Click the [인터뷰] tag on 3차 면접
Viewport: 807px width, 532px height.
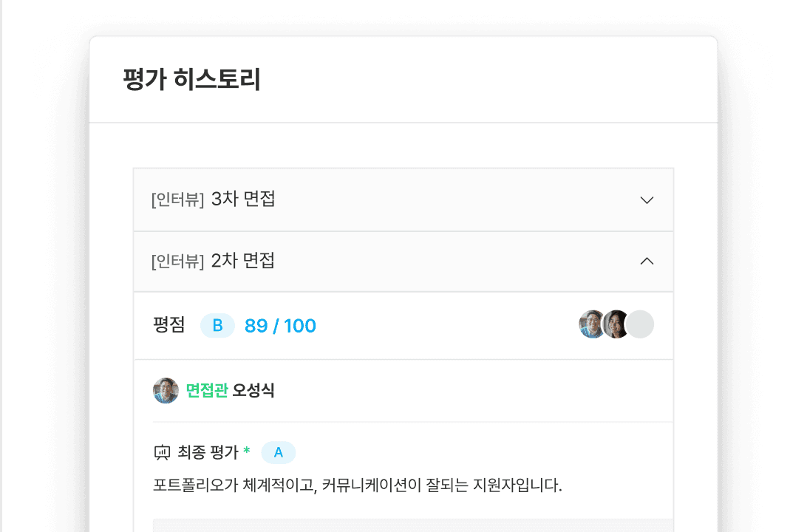tap(177, 200)
